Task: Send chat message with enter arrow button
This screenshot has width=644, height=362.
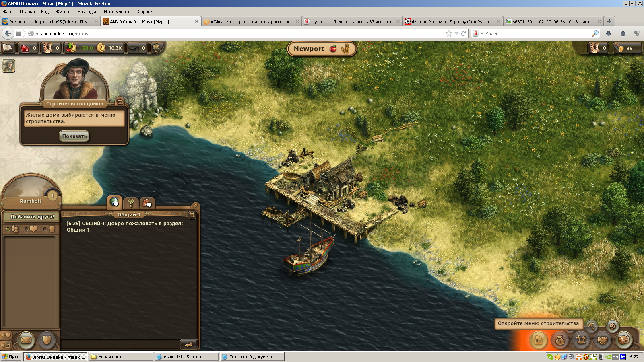Action: [188, 344]
